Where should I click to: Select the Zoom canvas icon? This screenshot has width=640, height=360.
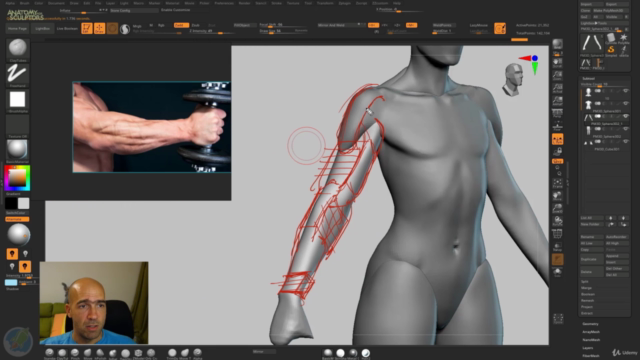(x=557, y=75)
